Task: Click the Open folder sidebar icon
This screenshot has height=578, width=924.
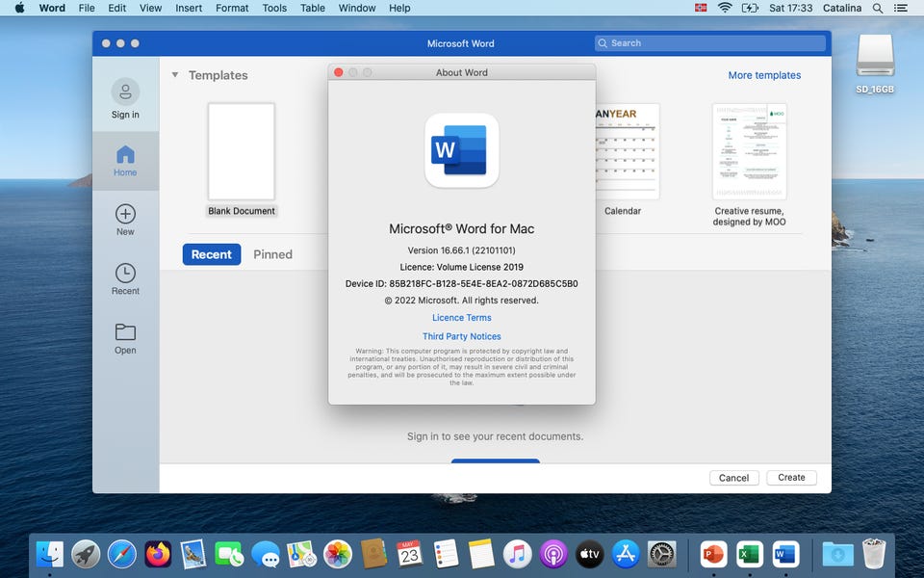Action: coord(125,332)
